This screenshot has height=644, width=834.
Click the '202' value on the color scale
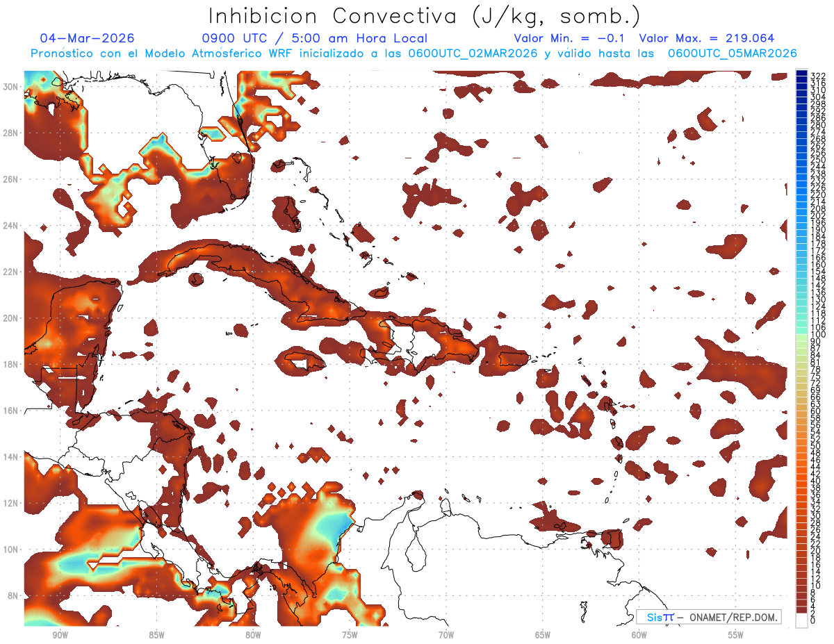click(x=818, y=215)
